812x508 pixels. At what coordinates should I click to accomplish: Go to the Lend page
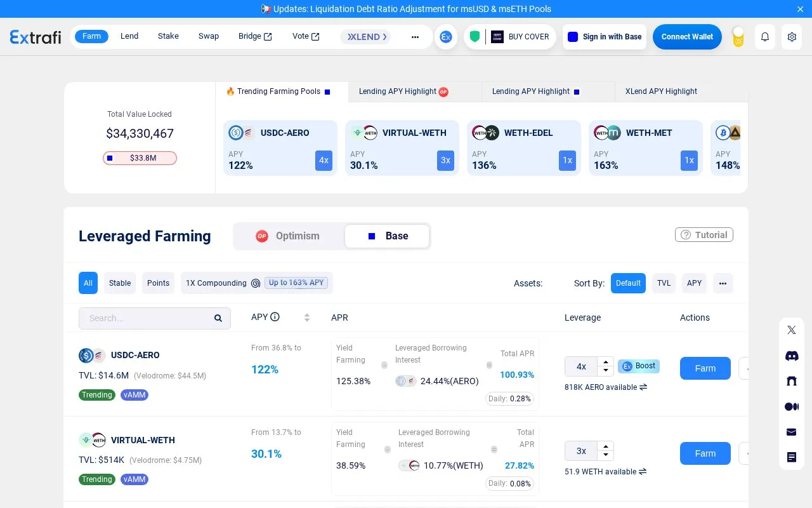[129, 36]
